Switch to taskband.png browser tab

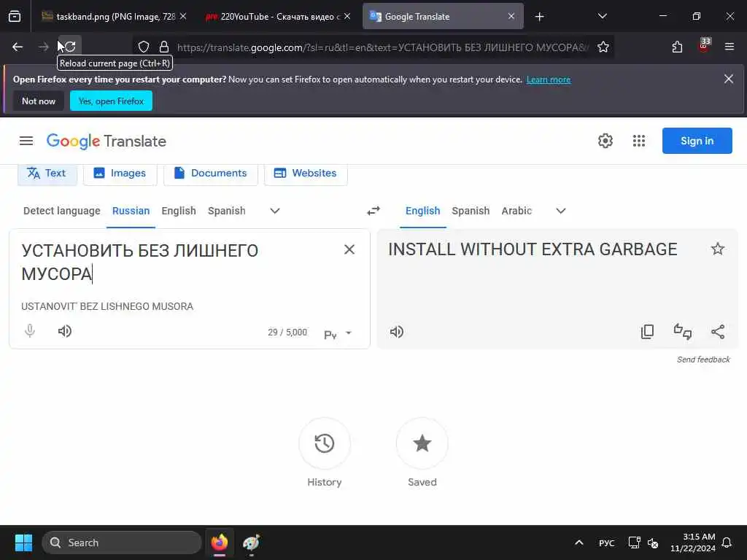click(109, 17)
